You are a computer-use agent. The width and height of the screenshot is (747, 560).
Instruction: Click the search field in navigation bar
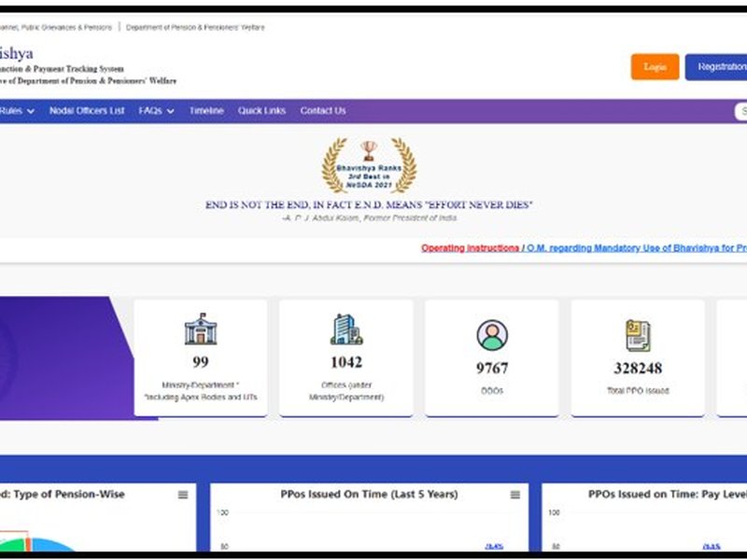[740, 111]
